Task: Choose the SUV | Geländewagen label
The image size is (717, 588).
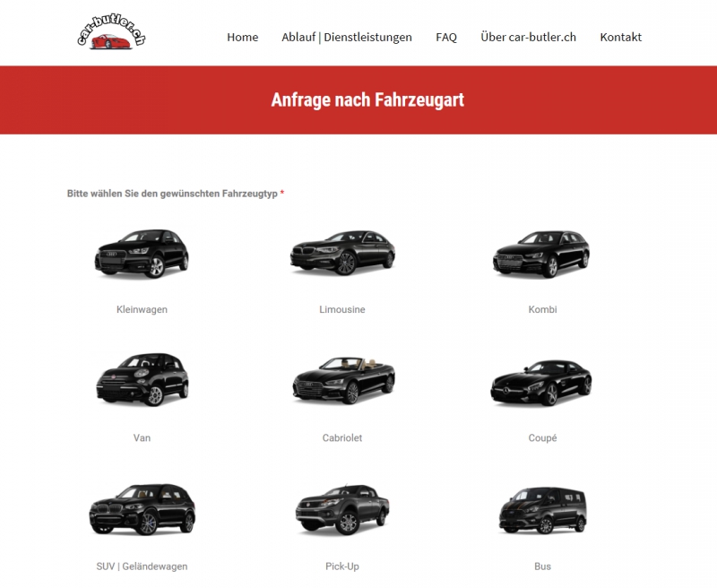Action: pyautogui.click(x=142, y=566)
